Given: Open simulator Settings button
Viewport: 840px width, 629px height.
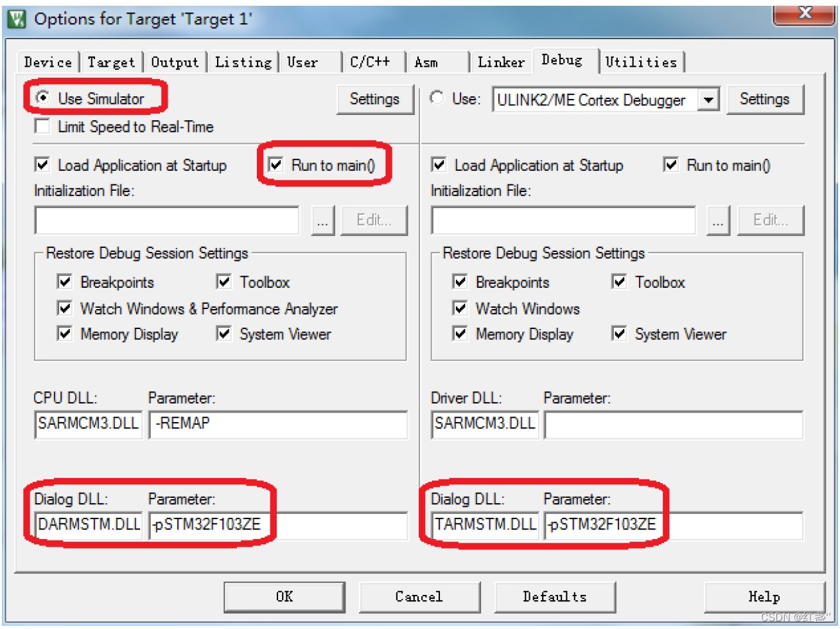Looking at the screenshot, I should (x=375, y=99).
